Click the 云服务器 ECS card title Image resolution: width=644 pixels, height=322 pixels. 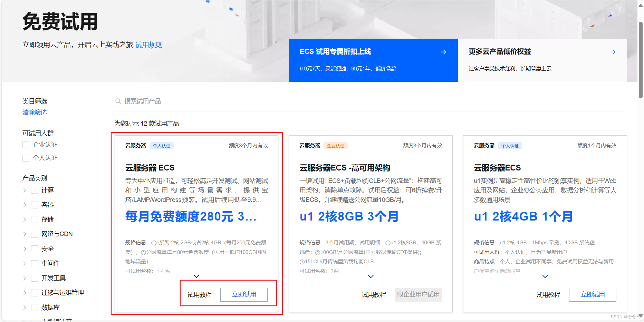150,168
